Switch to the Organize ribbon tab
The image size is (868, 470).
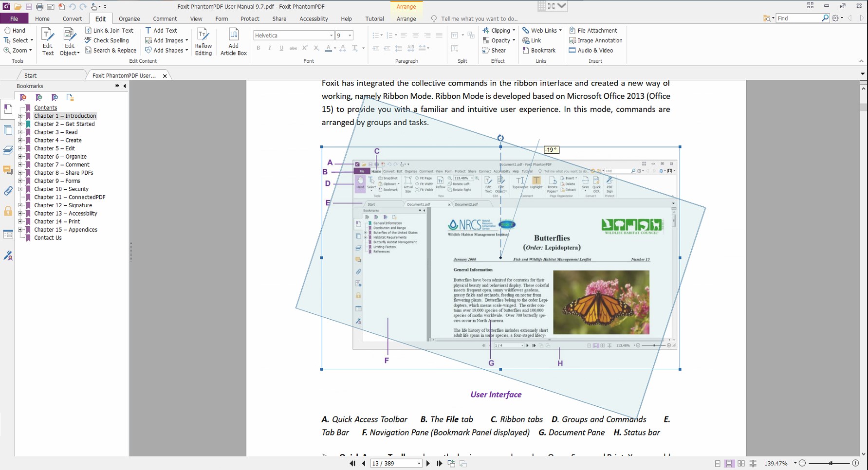coord(129,18)
